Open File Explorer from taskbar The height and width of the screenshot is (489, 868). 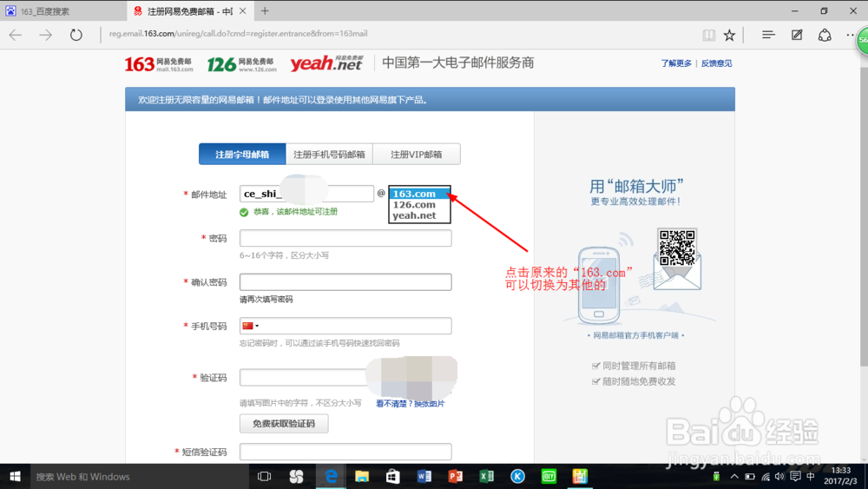pyautogui.click(x=362, y=476)
